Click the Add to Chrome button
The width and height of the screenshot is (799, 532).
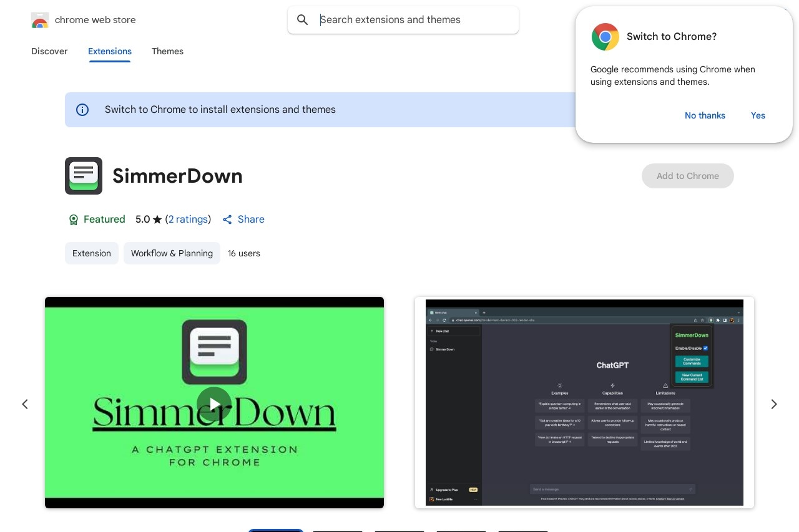[688, 176]
